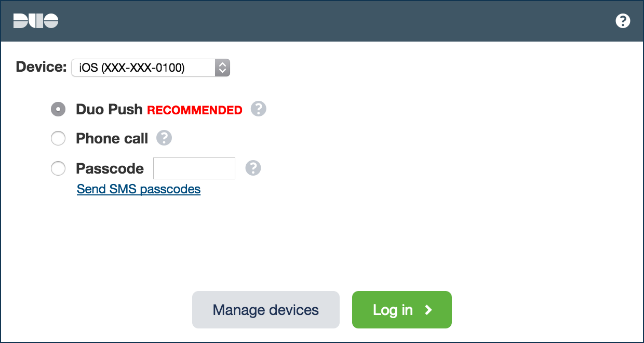
Task: Click the Passcode option label
Action: click(x=110, y=168)
